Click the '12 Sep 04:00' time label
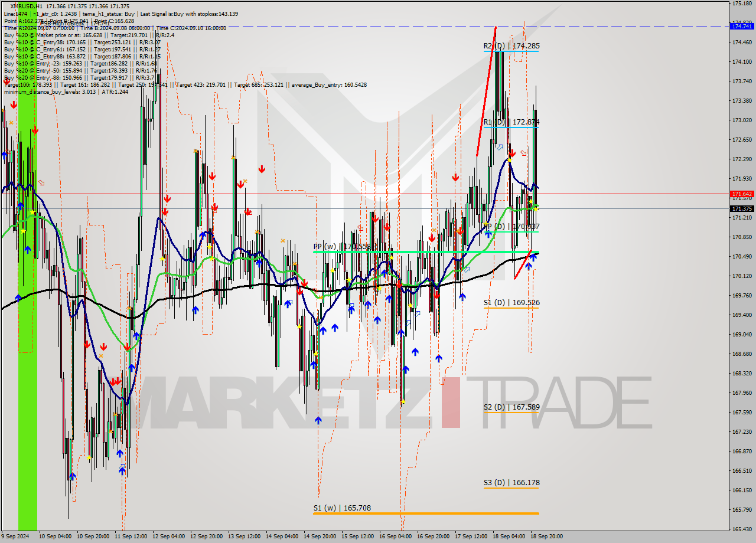This screenshot has height=543, width=756. (x=168, y=537)
